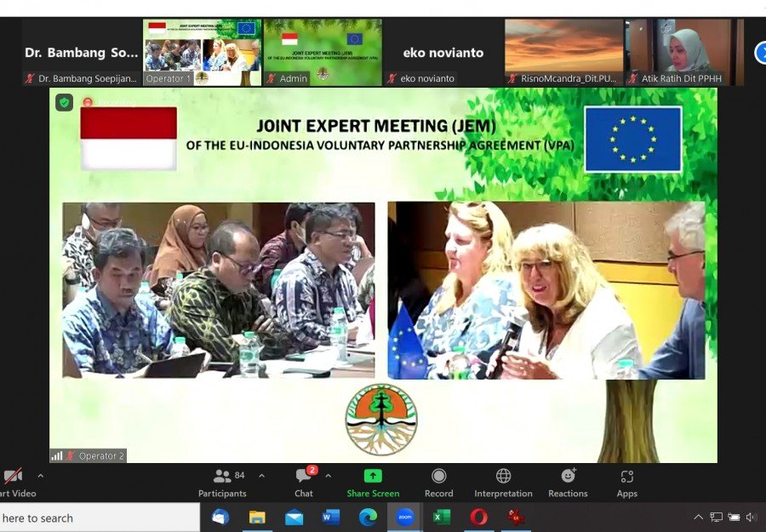Open the volume control in the system tray
The height and width of the screenshot is (532, 766).
[x=751, y=517]
